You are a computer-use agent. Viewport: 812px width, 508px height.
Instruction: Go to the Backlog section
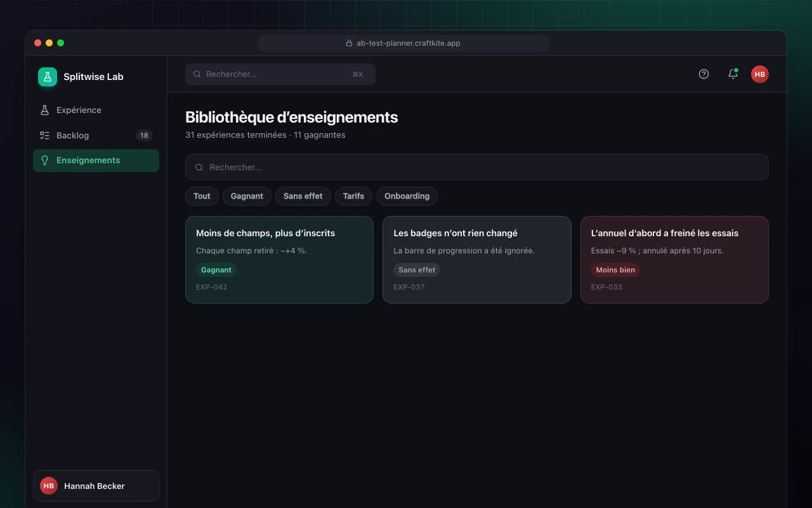[96, 135]
